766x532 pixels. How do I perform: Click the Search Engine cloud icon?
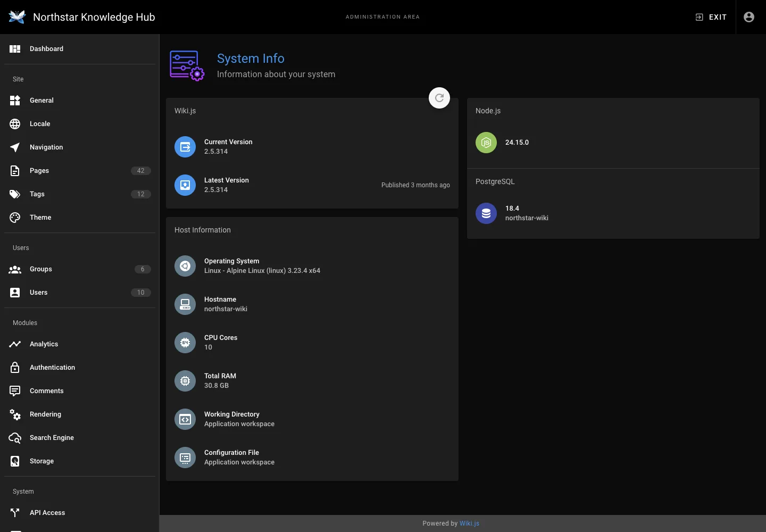point(15,438)
